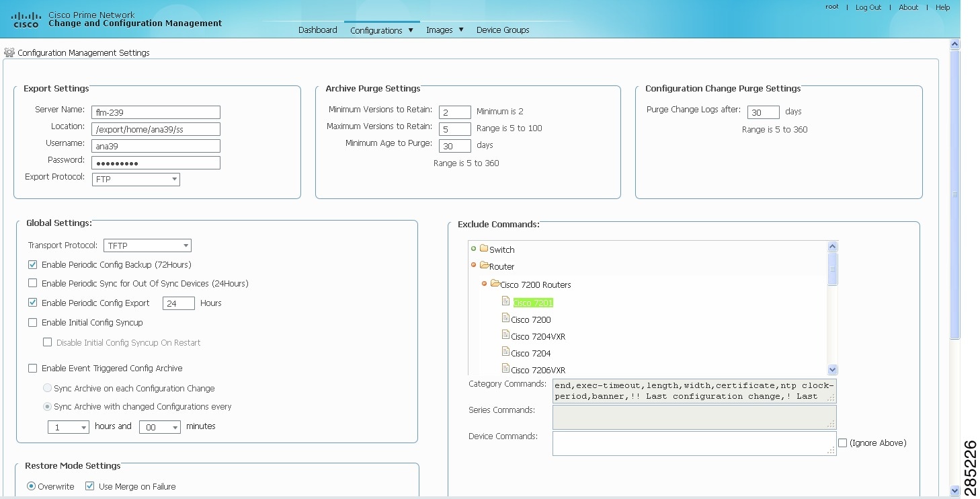Click the Cisco 7206VXR document icon
Viewport: 980px width, 499px height.
click(x=506, y=369)
